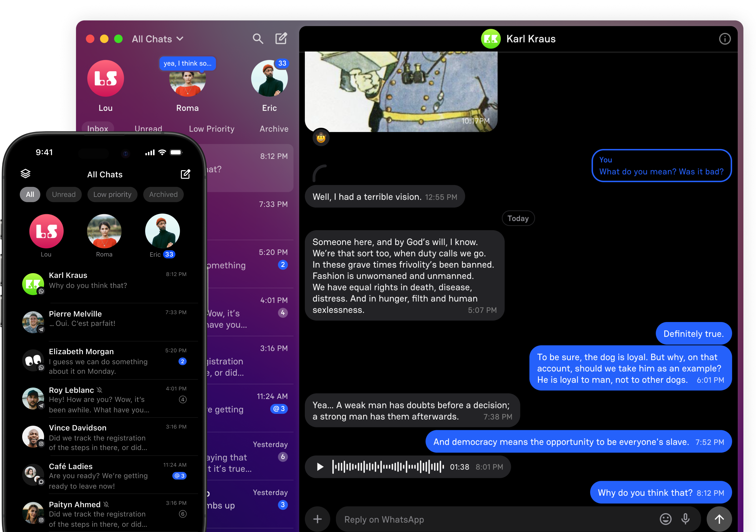Click Roy Leblanc avatar in phone chat list
The height and width of the screenshot is (532, 756).
click(x=33, y=398)
